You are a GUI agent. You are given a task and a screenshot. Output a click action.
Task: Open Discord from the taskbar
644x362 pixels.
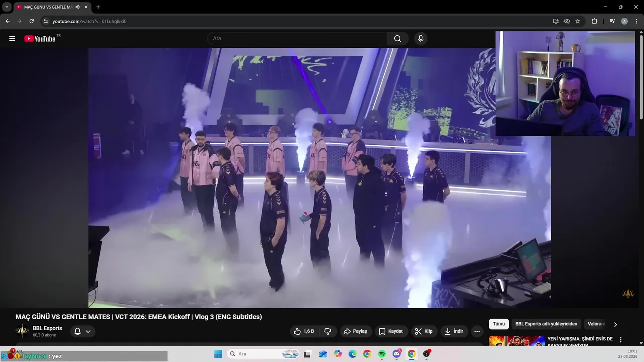coord(396,354)
